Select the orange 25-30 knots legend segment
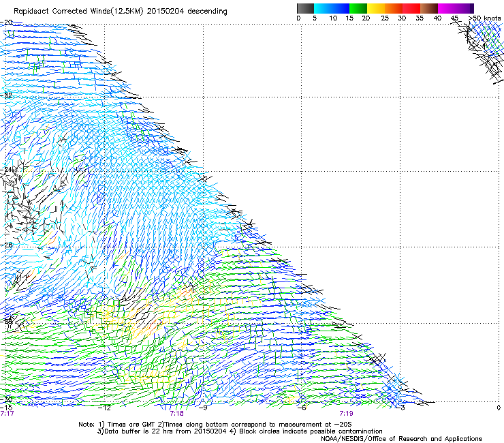This screenshot has height=443, width=504. pyautogui.click(x=394, y=8)
